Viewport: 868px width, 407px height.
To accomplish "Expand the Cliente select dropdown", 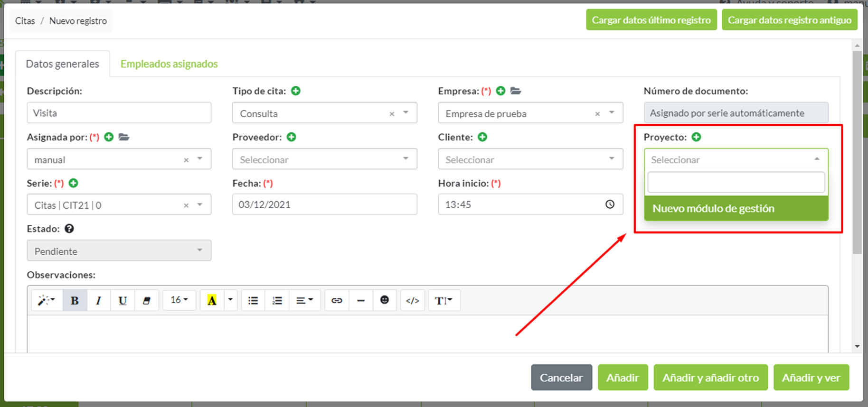I will 530,159.
